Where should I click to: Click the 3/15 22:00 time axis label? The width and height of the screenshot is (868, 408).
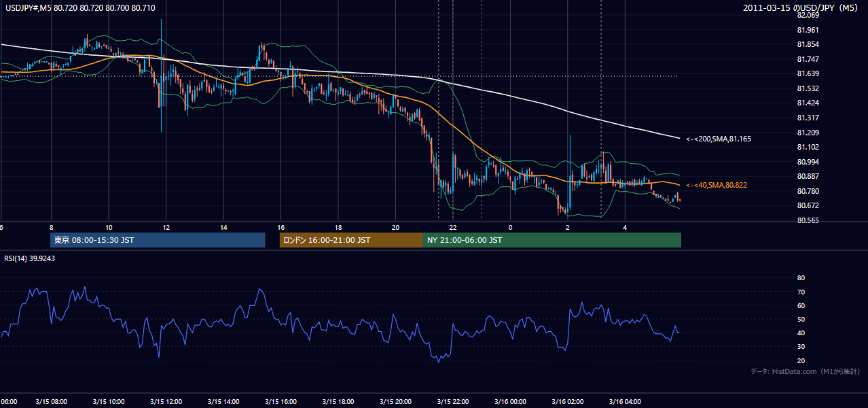coord(453,402)
